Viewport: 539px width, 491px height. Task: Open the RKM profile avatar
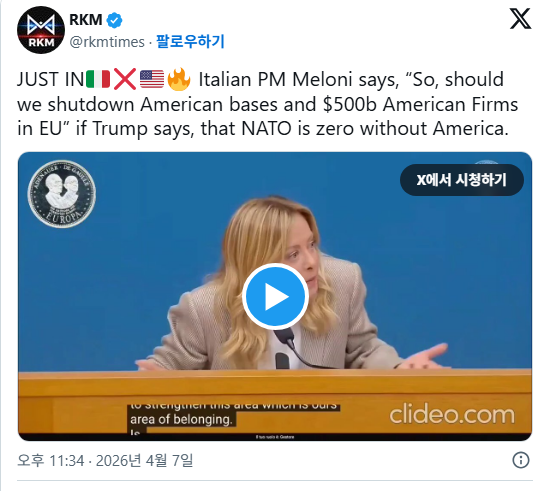click(x=41, y=30)
